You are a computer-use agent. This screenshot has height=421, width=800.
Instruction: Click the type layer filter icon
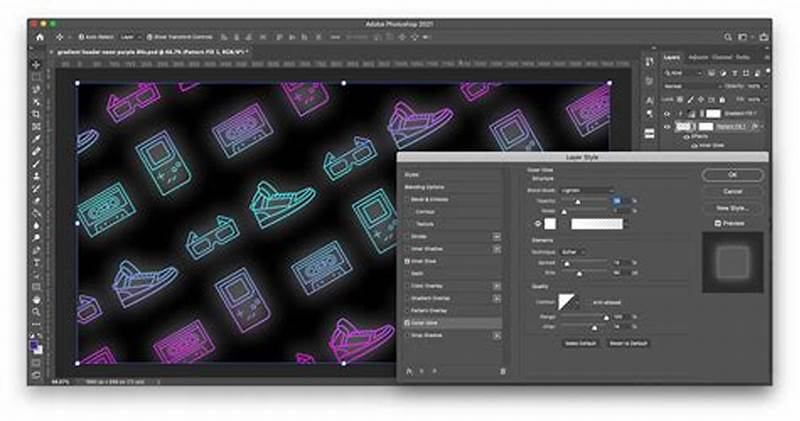735,73
